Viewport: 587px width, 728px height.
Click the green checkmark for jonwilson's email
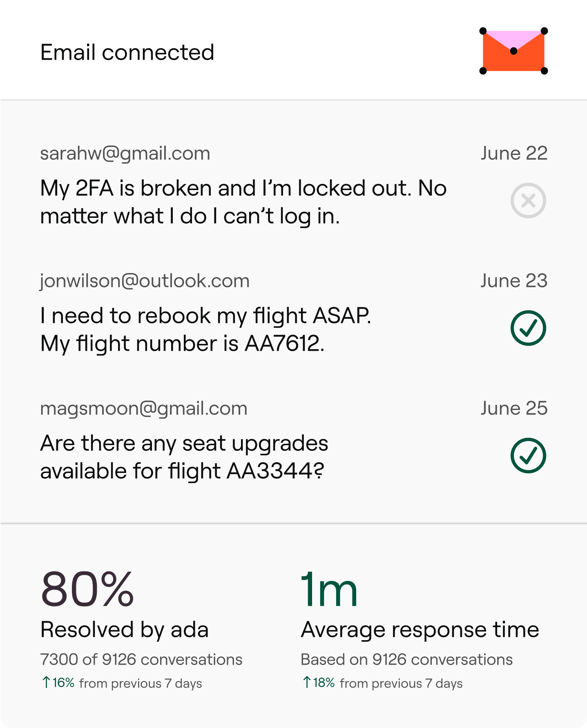528,328
